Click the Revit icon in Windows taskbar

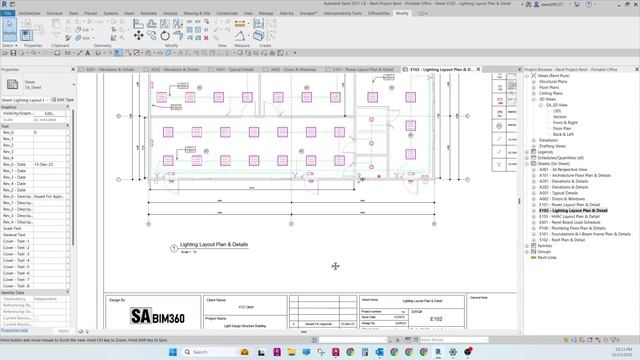438,352
